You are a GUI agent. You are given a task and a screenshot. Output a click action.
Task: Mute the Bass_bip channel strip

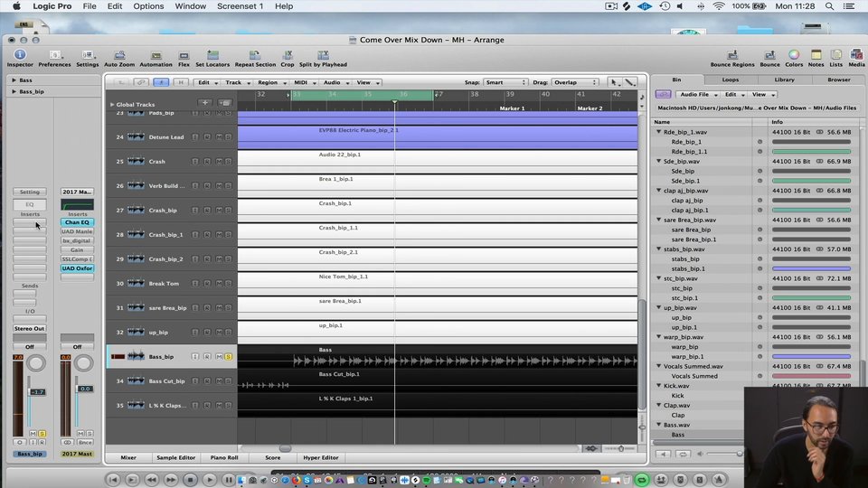(33, 433)
